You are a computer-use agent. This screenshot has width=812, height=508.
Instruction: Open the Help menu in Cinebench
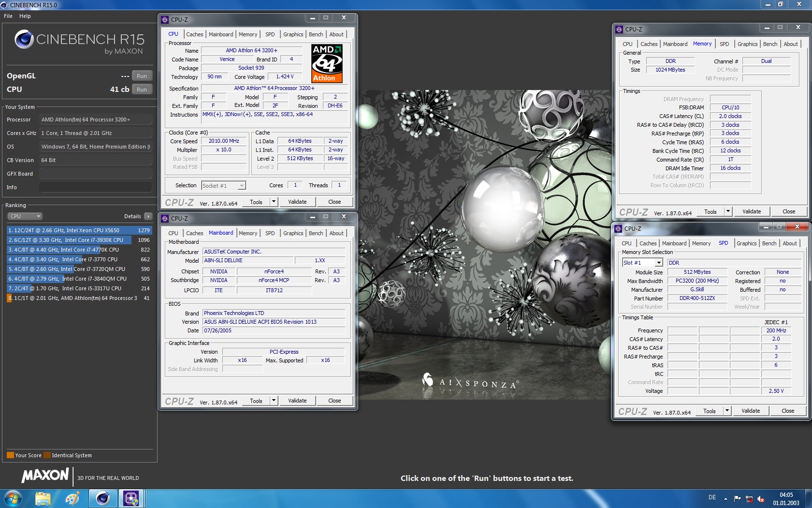point(25,16)
